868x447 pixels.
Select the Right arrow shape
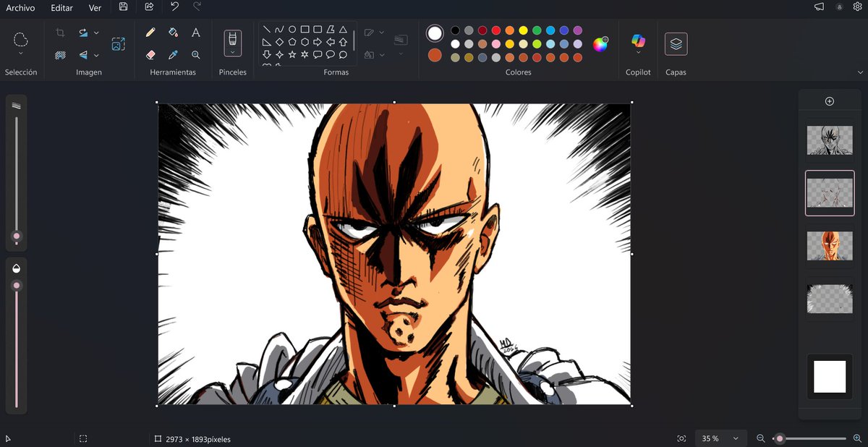point(318,42)
